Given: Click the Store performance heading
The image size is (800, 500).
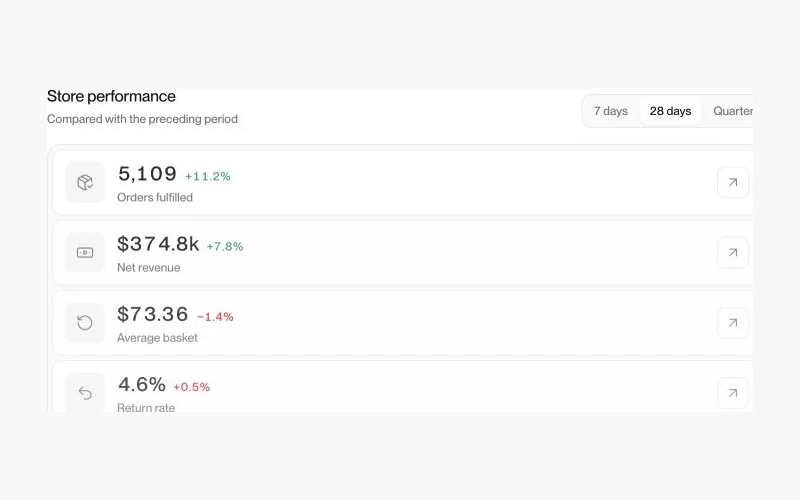Looking at the screenshot, I should tap(111, 96).
